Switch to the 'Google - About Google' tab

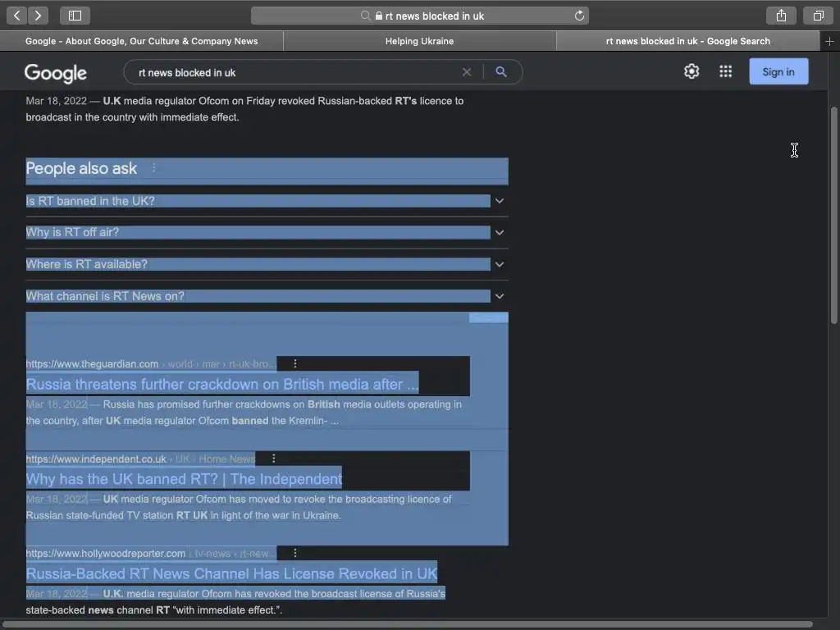(x=141, y=41)
